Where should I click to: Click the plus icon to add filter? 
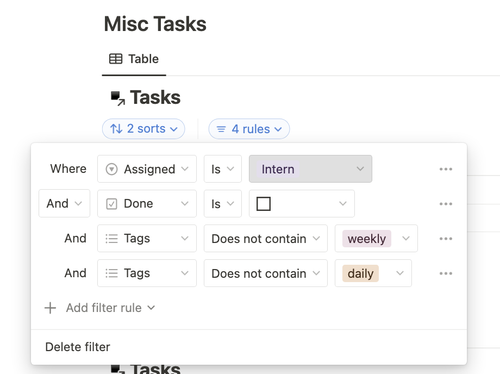pos(50,308)
